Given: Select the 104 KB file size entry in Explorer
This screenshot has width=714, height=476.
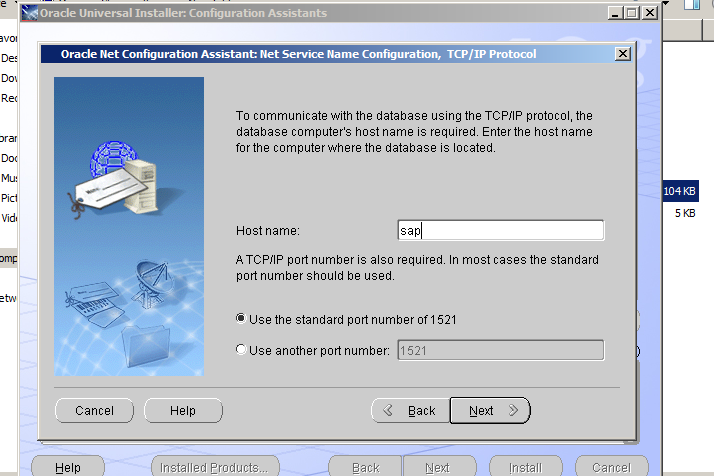Looking at the screenshot, I should tap(679, 191).
